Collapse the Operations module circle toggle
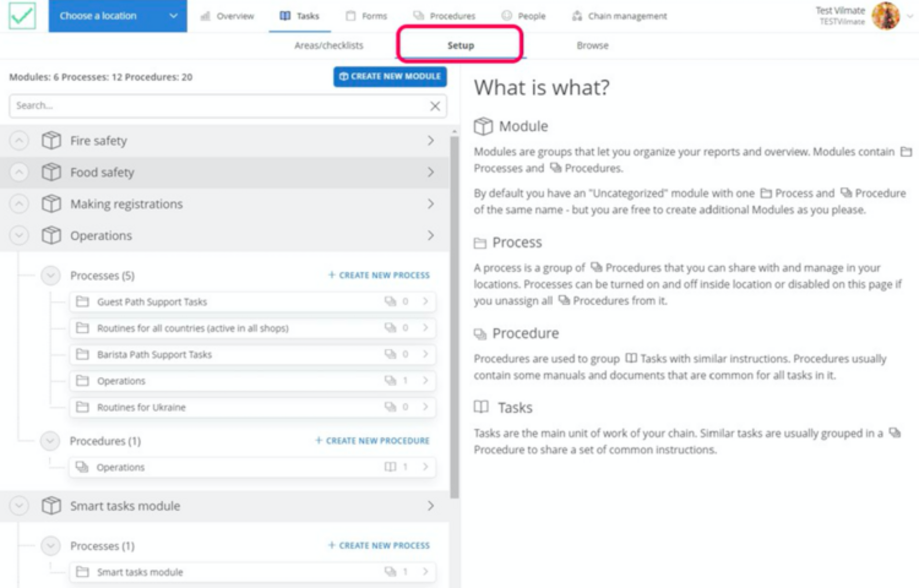919x588 pixels. click(19, 235)
